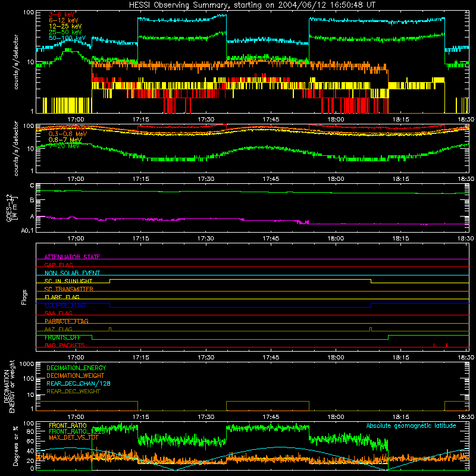Click 17:00 tick label under MeV count-rate panel
The height and width of the screenshot is (476, 476).
[x=76, y=179]
